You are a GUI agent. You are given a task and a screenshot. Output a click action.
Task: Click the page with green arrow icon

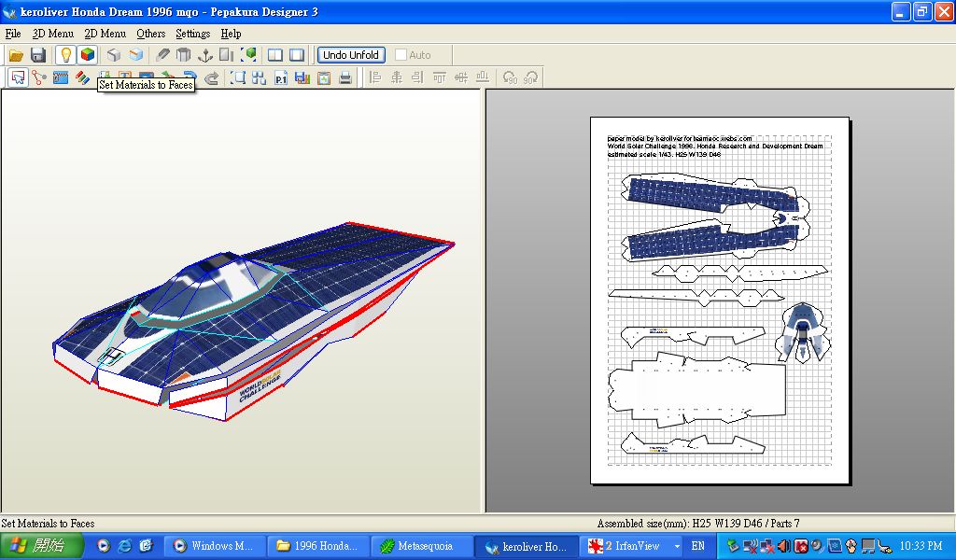(x=324, y=77)
